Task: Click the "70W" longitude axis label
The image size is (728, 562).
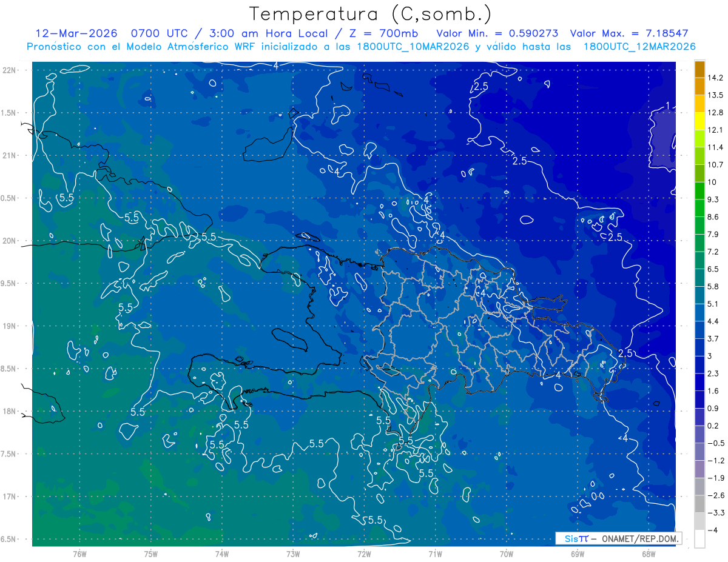Action: (x=507, y=554)
